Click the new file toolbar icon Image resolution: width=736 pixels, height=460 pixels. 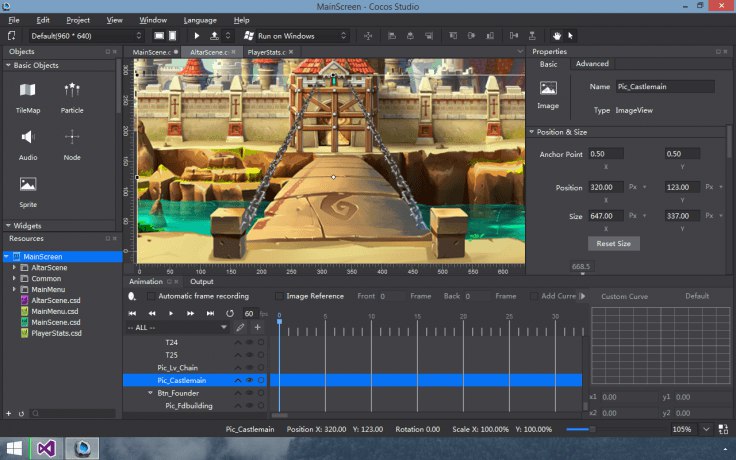coord(12,36)
